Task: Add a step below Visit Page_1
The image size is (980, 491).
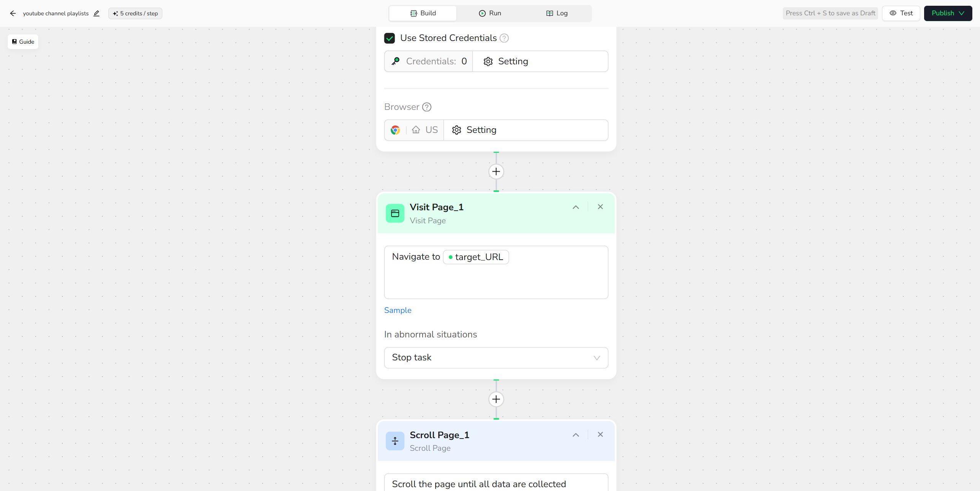Action: (x=496, y=399)
